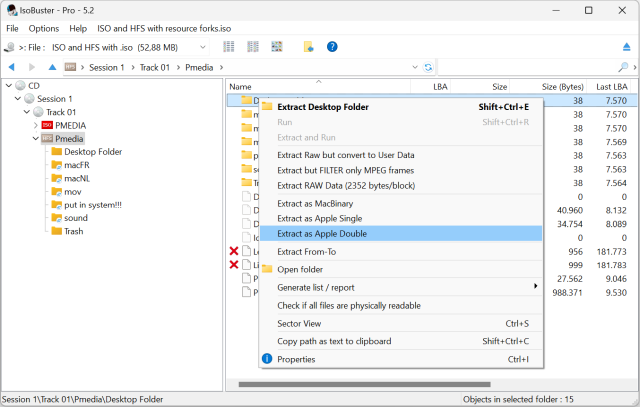The height and width of the screenshot is (407, 640).
Task: Select macNL folder in tree
Action: (x=77, y=178)
